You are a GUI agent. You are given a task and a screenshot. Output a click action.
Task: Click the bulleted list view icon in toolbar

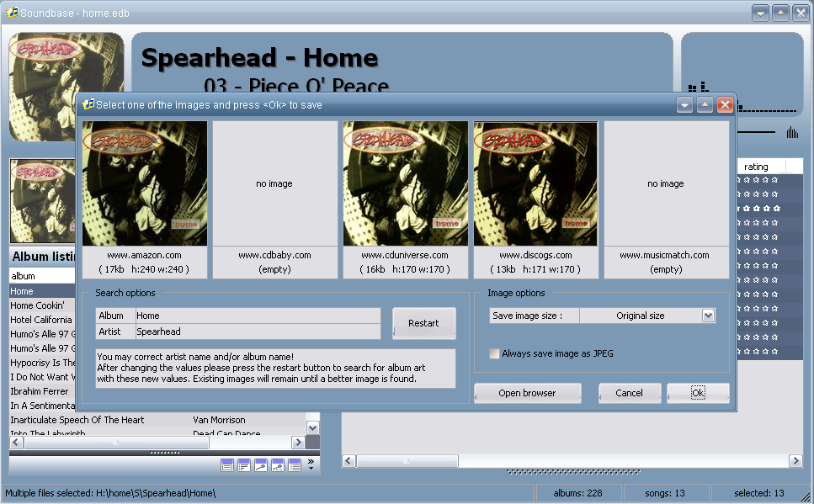coord(244,465)
